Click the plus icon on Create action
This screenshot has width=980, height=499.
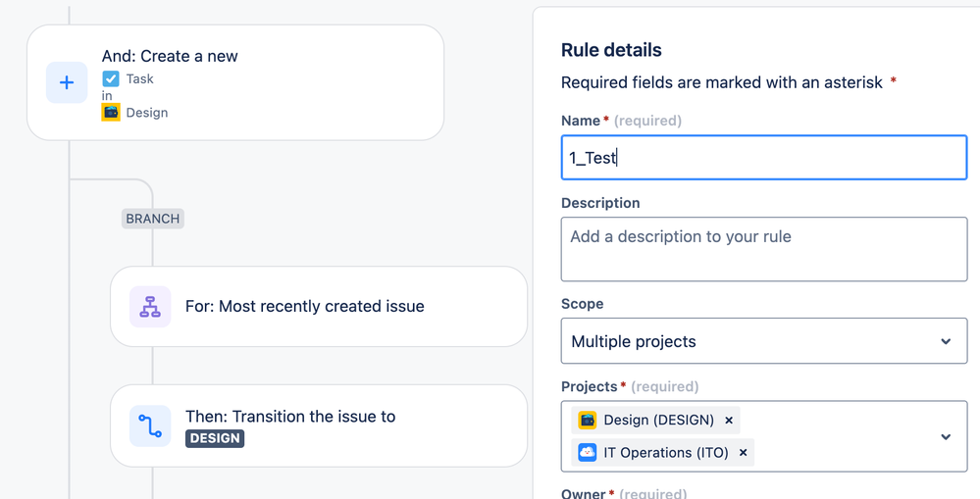coord(67,82)
